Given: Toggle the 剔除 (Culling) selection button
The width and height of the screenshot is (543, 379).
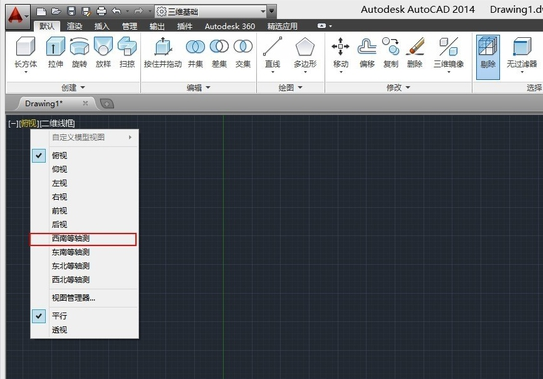Looking at the screenshot, I should click(x=488, y=57).
